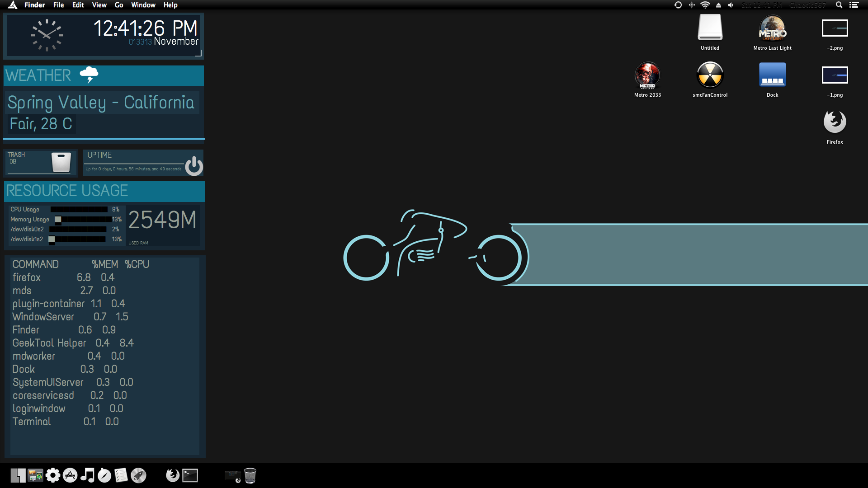Open Terminal from the Dock
Viewport: 868px width, 488px height.
coord(190,475)
